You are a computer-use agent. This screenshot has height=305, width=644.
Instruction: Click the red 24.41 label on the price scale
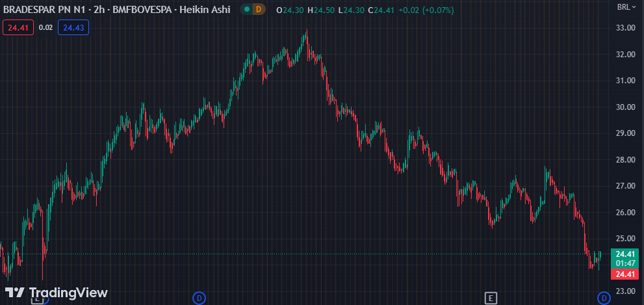625,274
